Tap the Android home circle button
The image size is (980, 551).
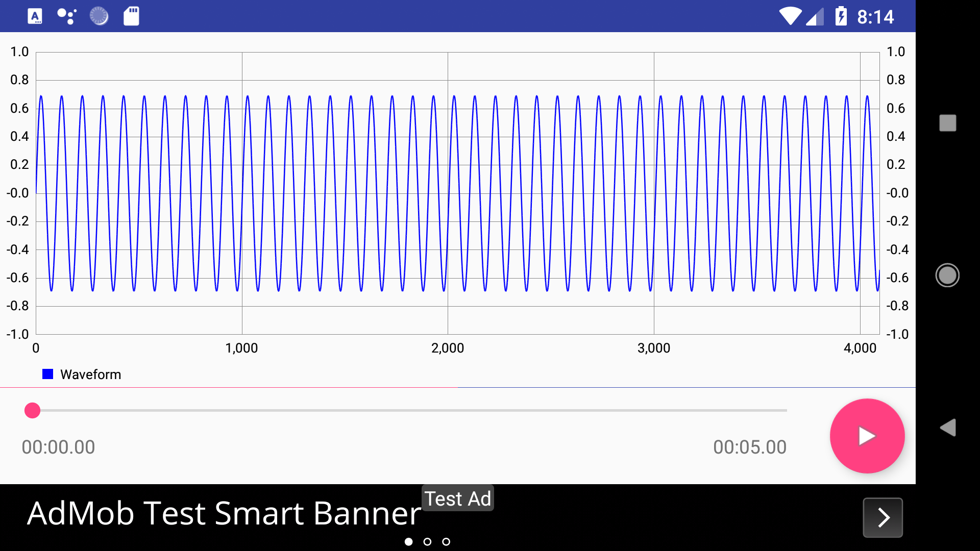coord(947,275)
